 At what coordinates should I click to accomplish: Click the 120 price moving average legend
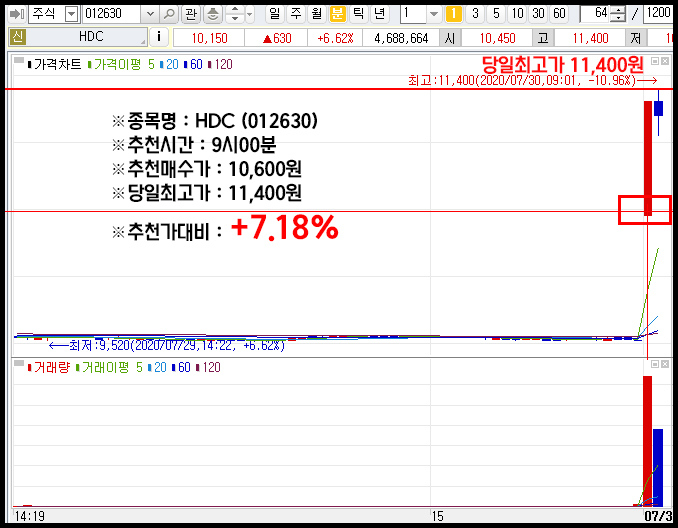coord(221,65)
